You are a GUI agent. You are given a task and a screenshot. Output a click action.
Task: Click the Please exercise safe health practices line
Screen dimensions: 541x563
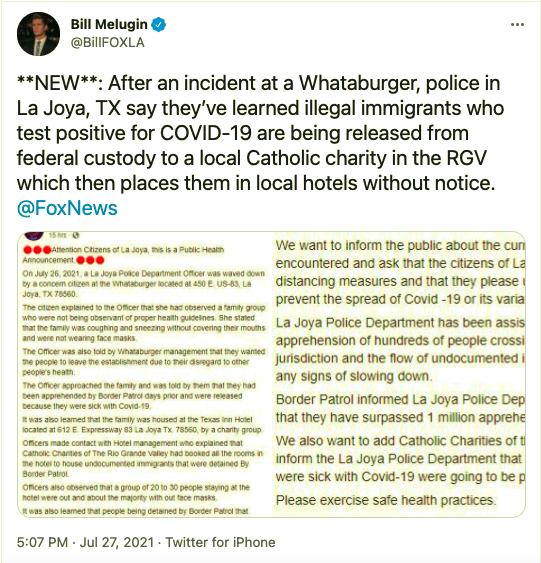(386, 500)
